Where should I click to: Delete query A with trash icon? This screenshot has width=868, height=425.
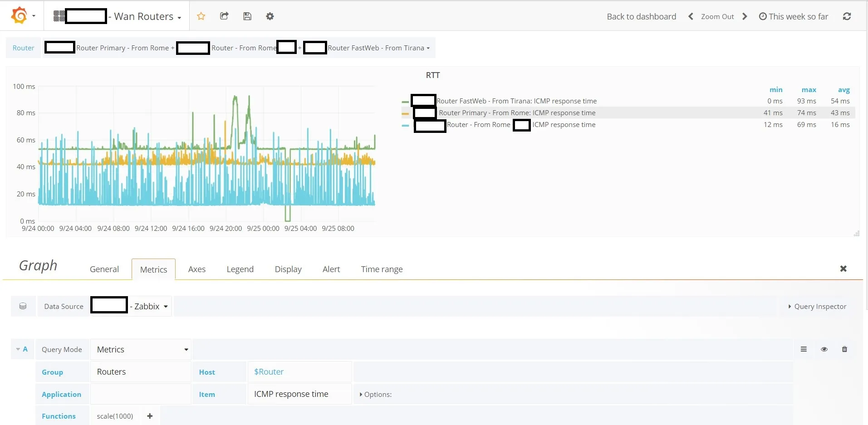coord(844,349)
